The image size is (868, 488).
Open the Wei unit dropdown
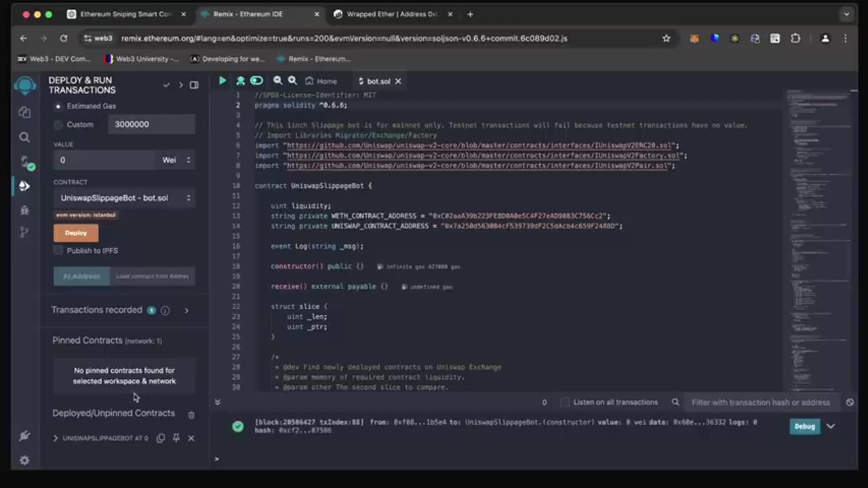tap(176, 160)
